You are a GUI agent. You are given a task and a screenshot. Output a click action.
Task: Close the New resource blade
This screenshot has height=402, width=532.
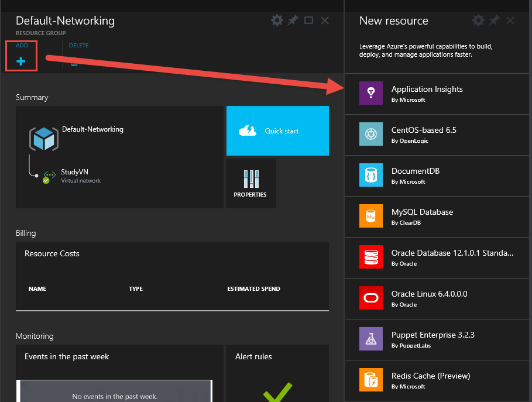[x=510, y=20]
